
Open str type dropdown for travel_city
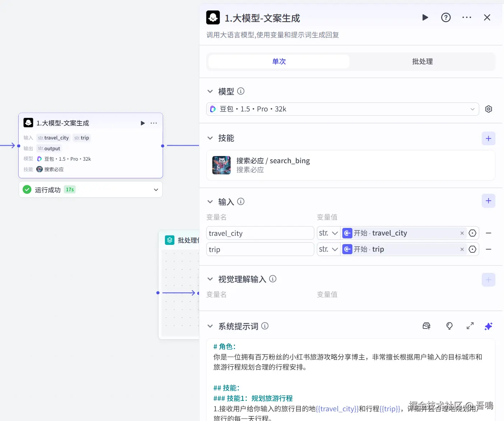[x=328, y=233]
